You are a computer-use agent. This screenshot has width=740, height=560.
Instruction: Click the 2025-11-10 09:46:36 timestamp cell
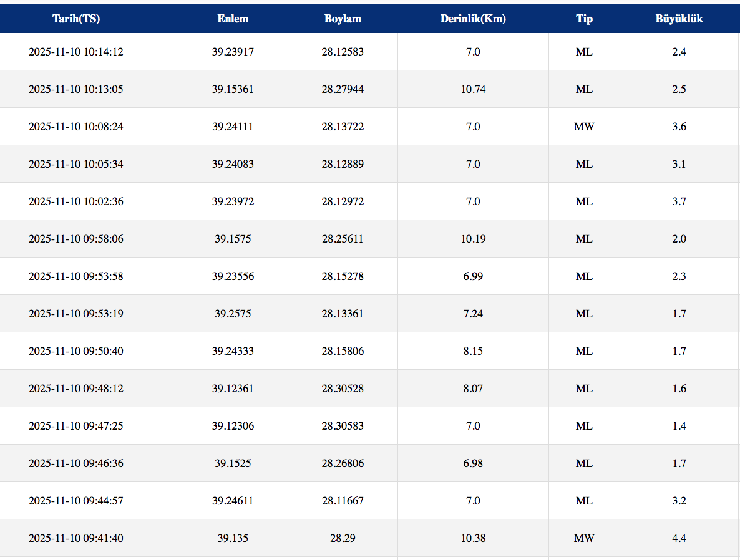coord(76,463)
